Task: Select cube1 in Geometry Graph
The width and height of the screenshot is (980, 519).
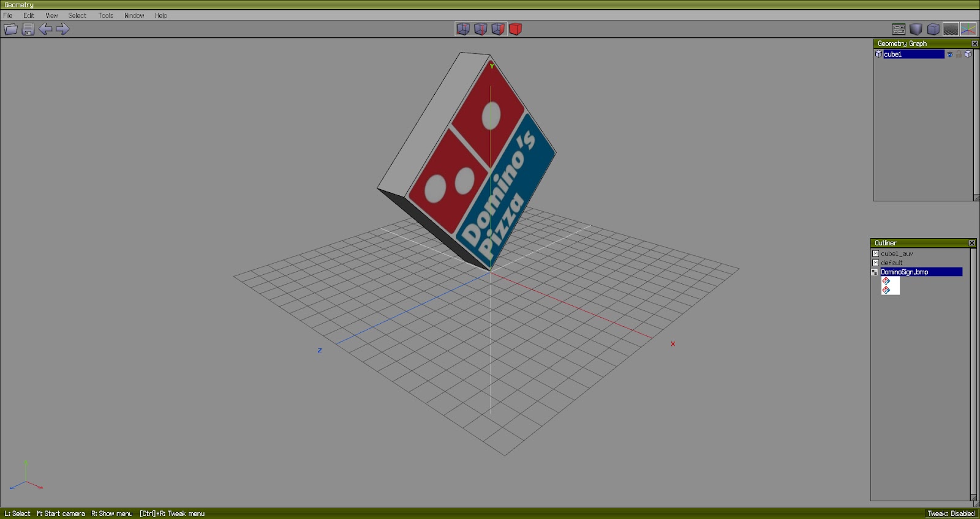Action: (913, 54)
